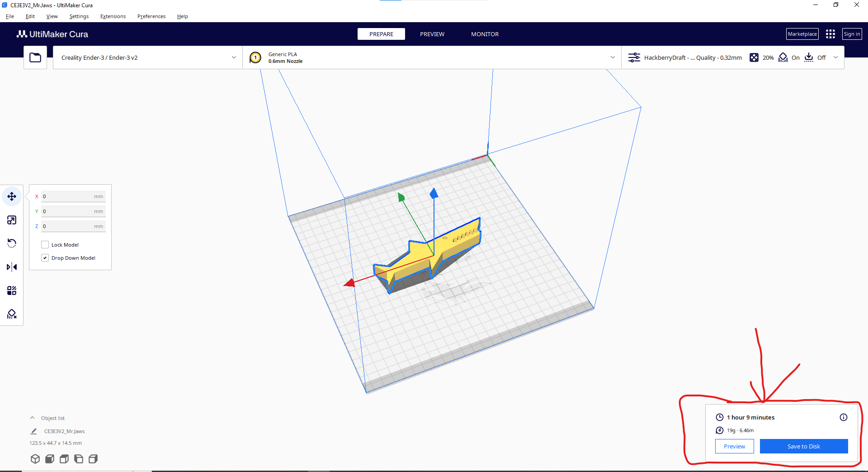Click the green Y-axis move arrow
868x472 pixels.
(401, 197)
